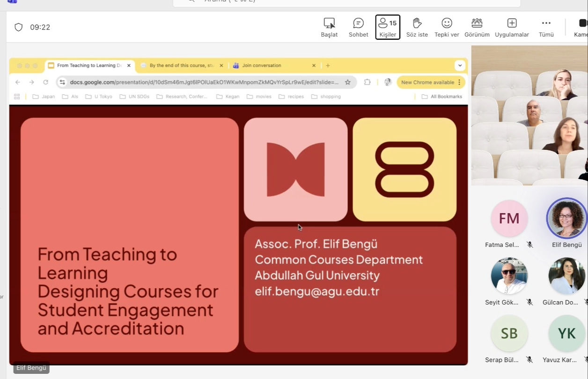
Task: Click Abdullah Gul University text on slide
Action: (x=317, y=275)
